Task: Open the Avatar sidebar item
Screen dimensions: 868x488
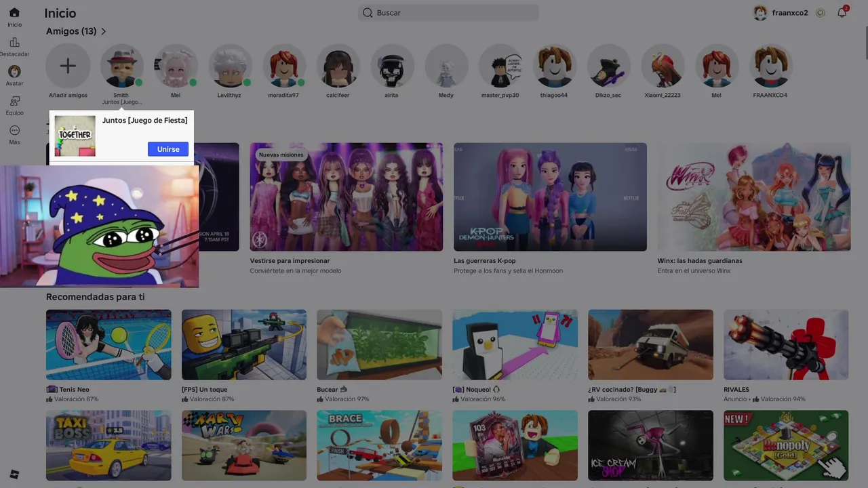Action: click(14, 76)
